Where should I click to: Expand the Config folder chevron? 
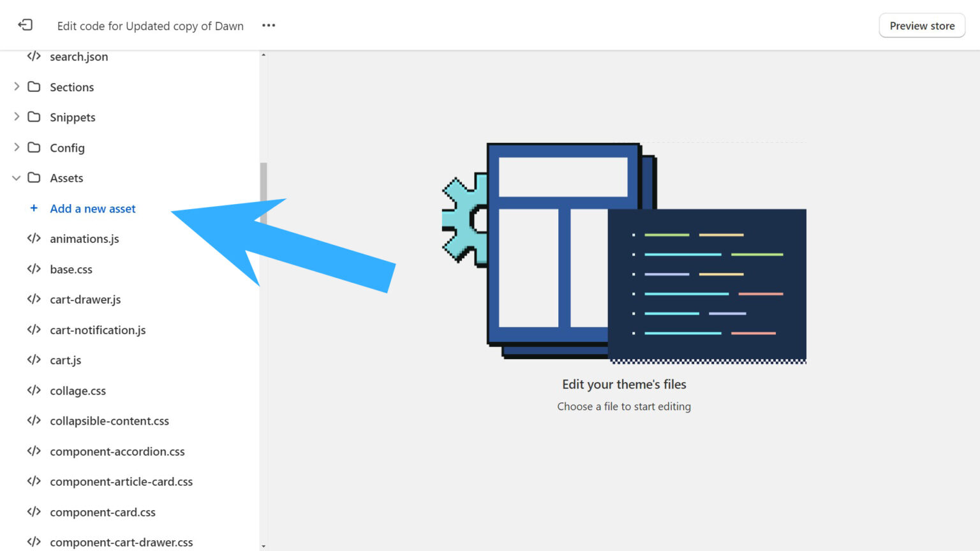(x=17, y=147)
